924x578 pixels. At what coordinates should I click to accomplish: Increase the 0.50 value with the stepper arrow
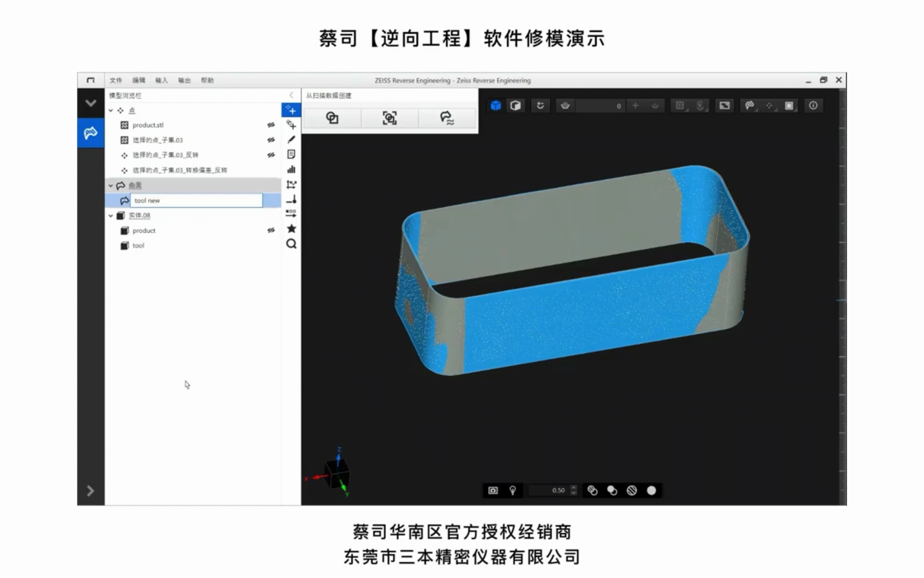point(574,487)
